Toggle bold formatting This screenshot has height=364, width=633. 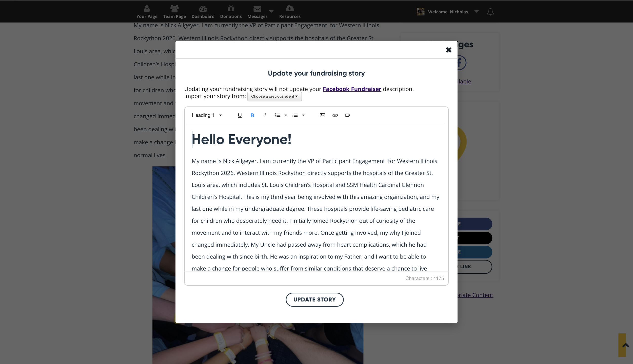pos(252,115)
